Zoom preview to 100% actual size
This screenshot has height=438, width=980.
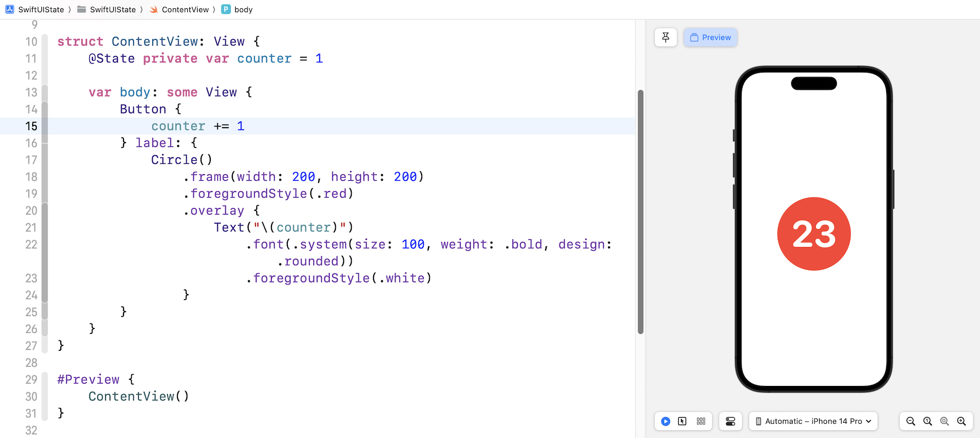coord(927,421)
